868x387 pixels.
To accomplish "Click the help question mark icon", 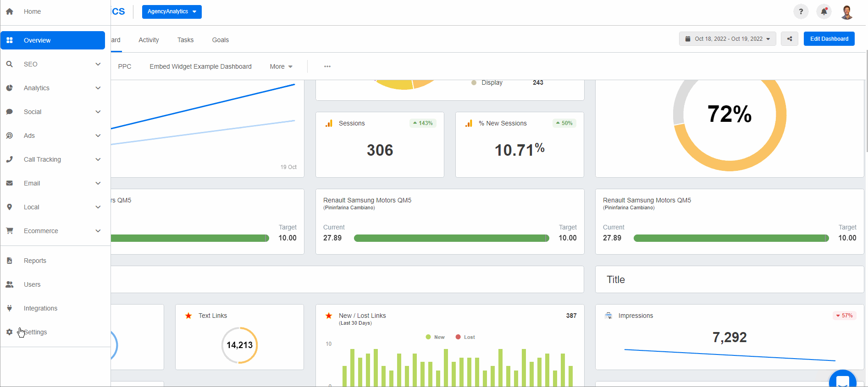I will click(x=801, y=12).
